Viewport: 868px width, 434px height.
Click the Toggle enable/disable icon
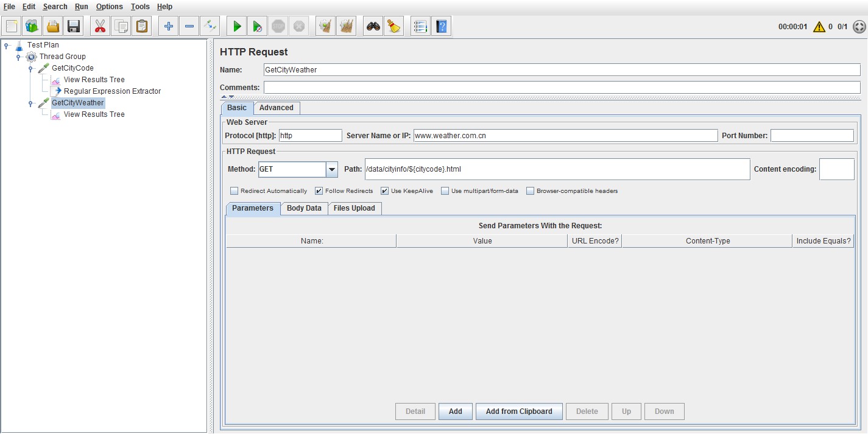(x=210, y=26)
